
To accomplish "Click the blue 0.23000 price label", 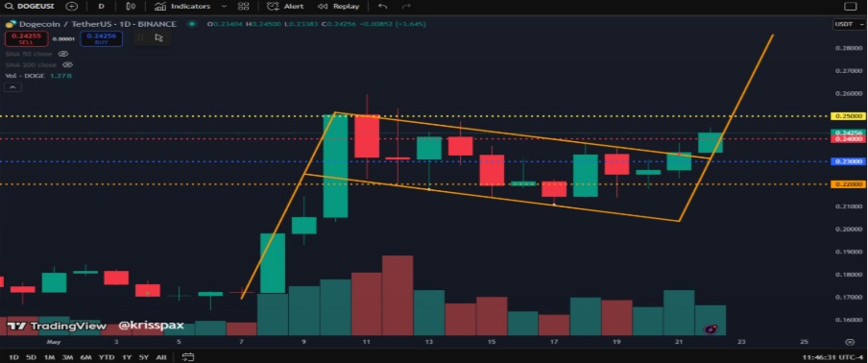I will [x=847, y=161].
